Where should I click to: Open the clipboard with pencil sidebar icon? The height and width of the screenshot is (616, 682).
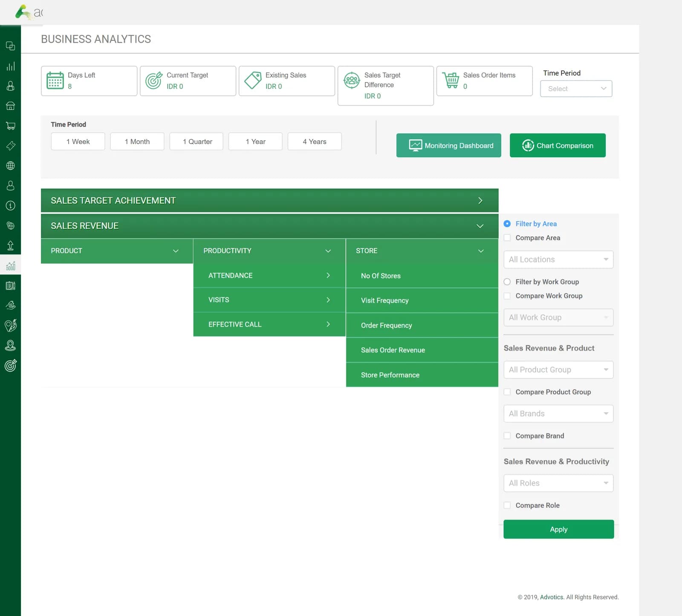coord(10,285)
